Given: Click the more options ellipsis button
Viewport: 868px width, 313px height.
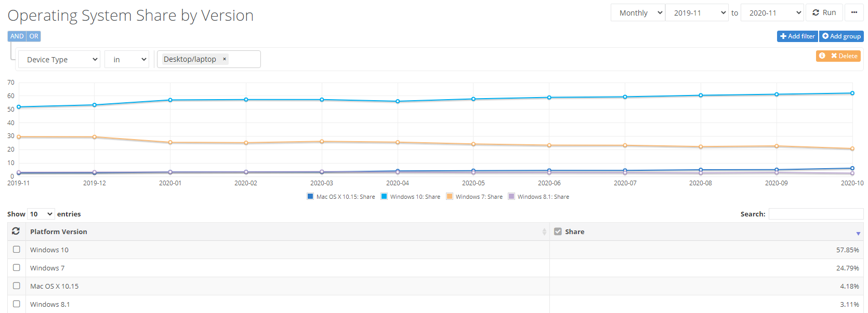Looking at the screenshot, I should [854, 12].
